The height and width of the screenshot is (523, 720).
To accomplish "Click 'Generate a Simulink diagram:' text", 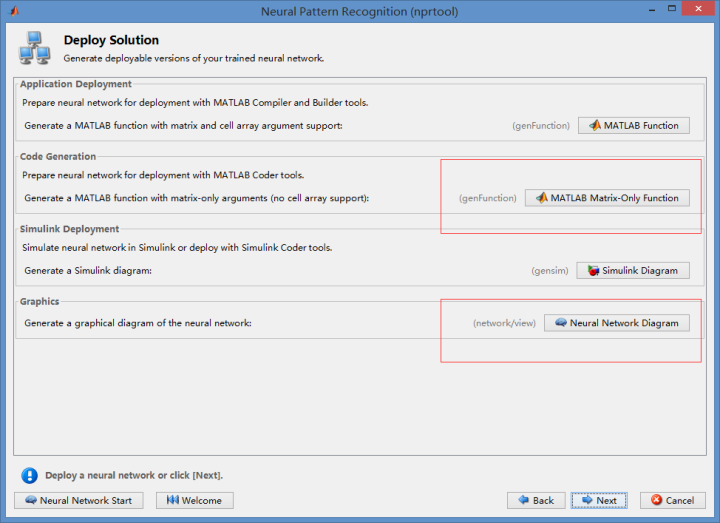I will coord(88,271).
